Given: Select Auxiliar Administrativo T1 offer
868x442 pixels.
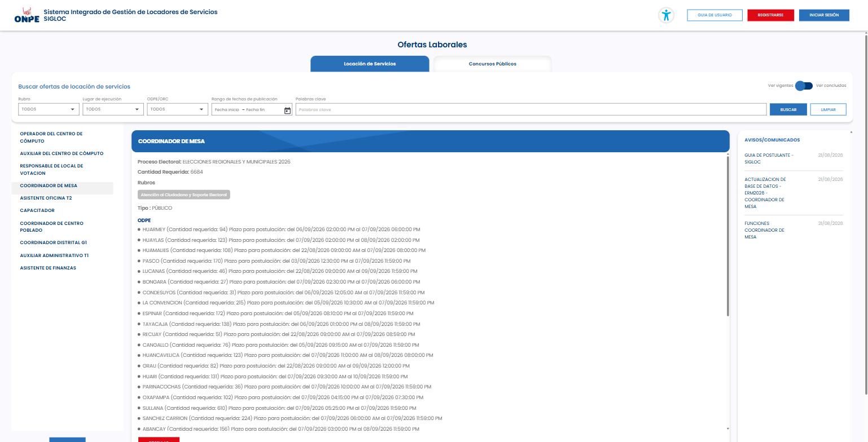Looking at the screenshot, I should (54, 256).
